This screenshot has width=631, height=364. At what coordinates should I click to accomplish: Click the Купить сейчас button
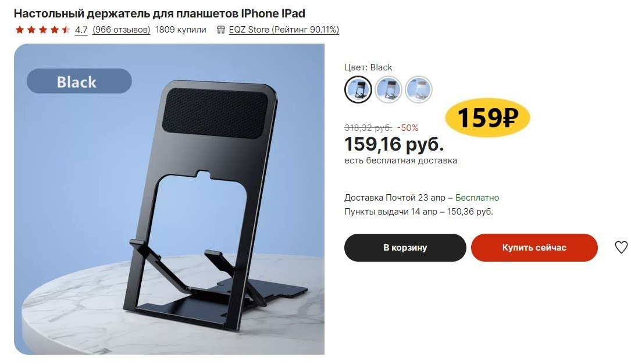pyautogui.click(x=534, y=247)
